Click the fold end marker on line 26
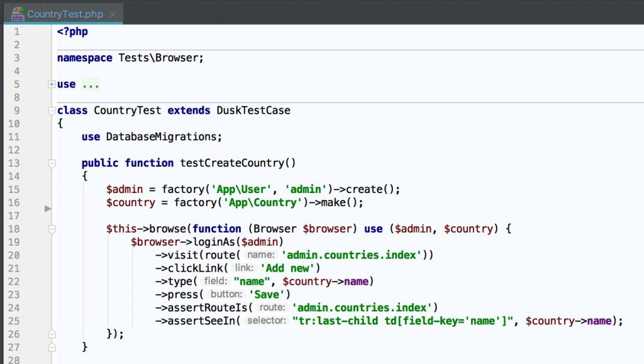The image size is (644, 364). 52,334
